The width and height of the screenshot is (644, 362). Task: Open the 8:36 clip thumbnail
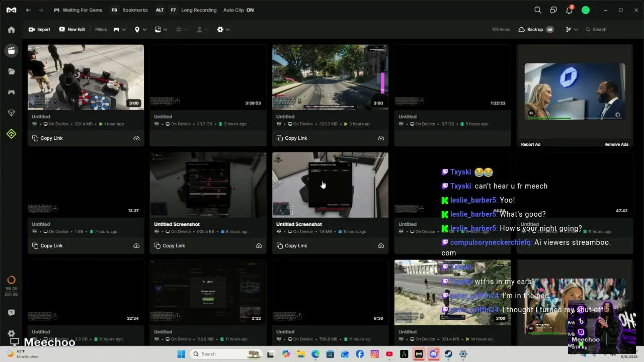pyautogui.click(x=330, y=293)
